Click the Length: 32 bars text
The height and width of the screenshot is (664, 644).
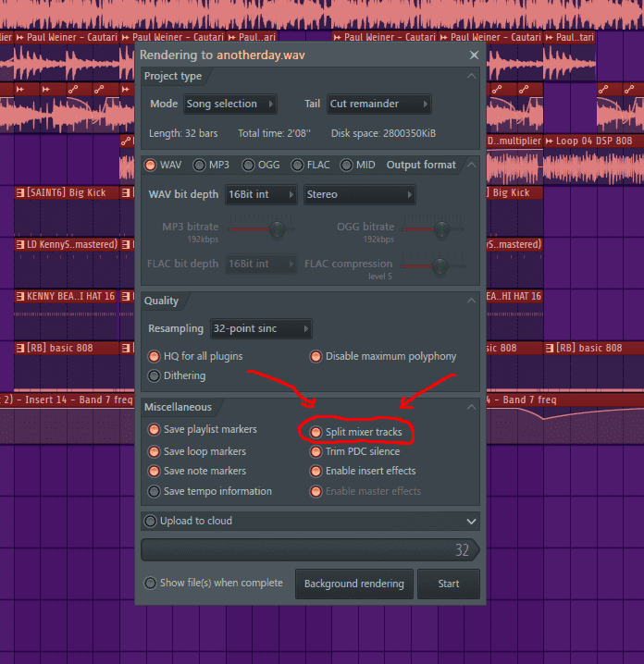(x=183, y=133)
